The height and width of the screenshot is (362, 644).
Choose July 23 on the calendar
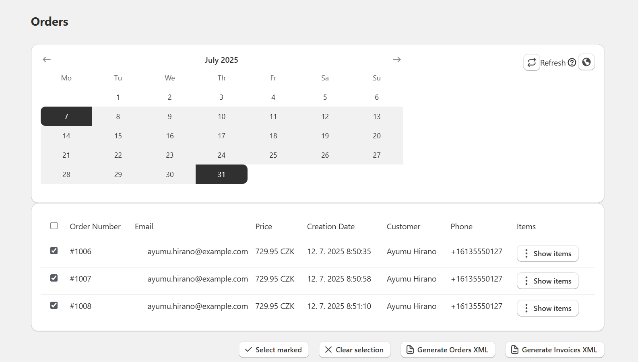170,155
